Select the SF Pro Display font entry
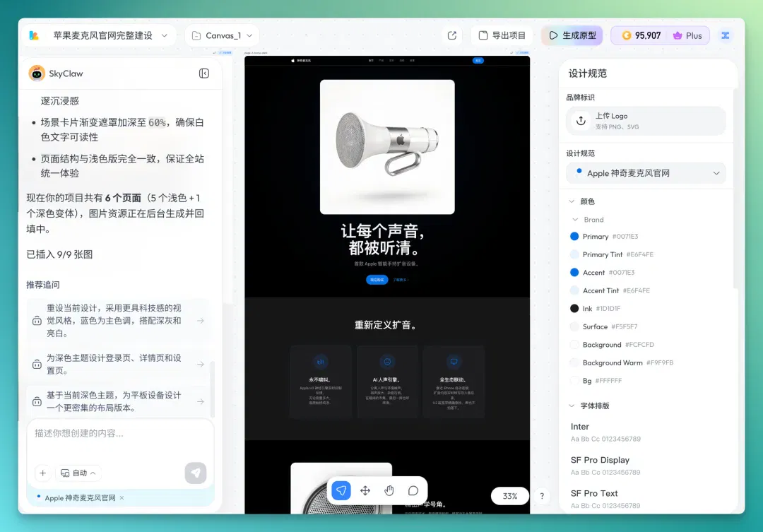 [x=605, y=466]
